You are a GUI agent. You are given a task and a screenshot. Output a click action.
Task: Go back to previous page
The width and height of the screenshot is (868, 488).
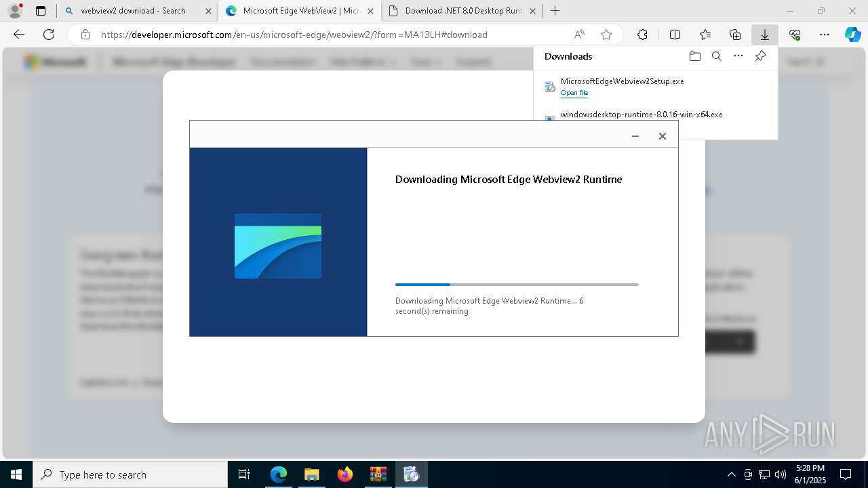pyautogui.click(x=19, y=35)
